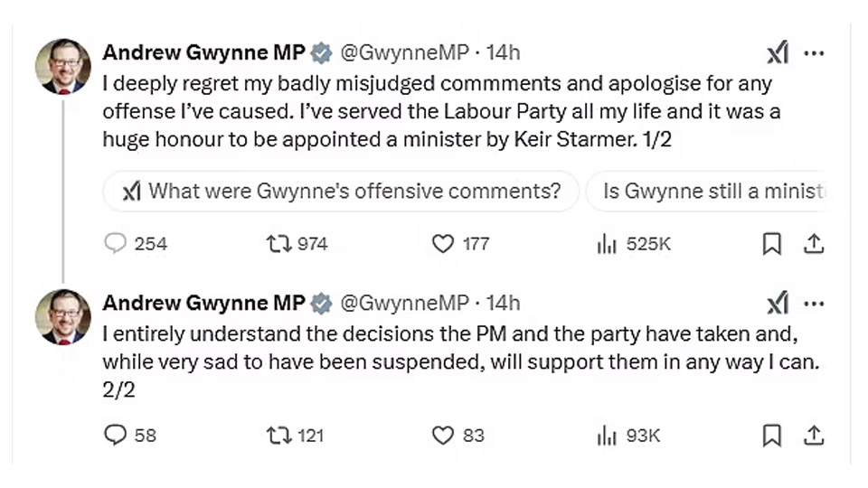
Task: View analytics showing 525K views
Action: point(607,243)
